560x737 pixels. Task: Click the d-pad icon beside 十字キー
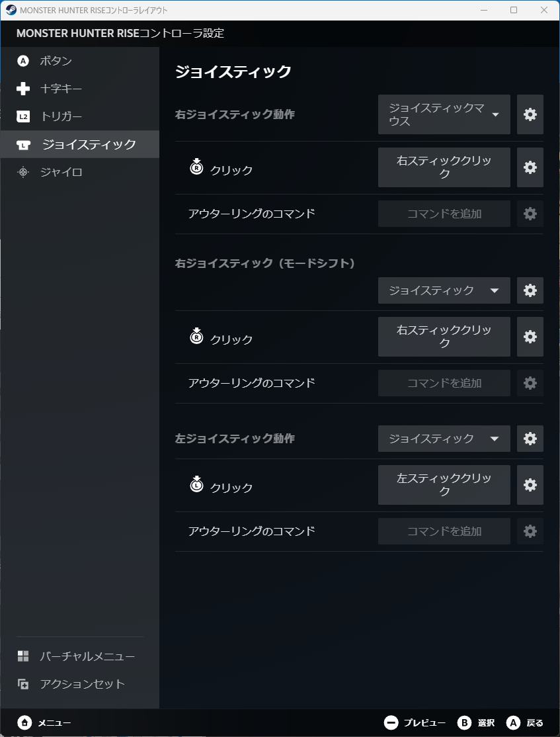[x=24, y=88]
